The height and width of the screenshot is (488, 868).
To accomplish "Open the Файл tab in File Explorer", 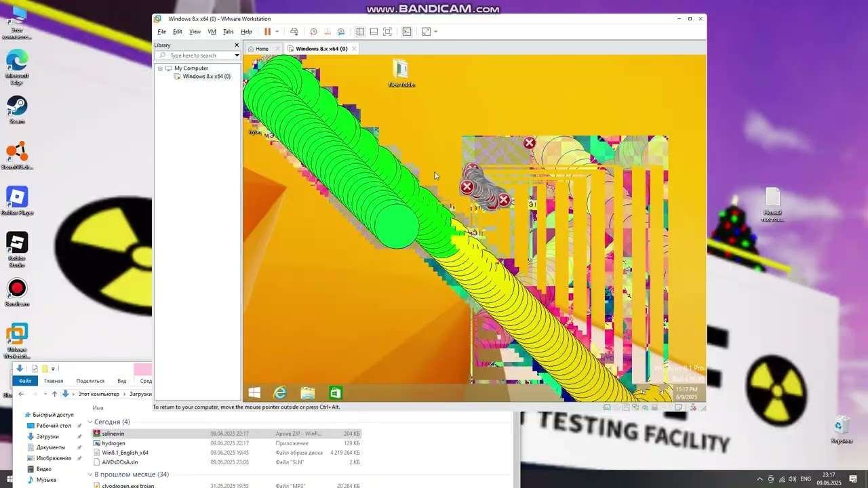I will 25,381.
